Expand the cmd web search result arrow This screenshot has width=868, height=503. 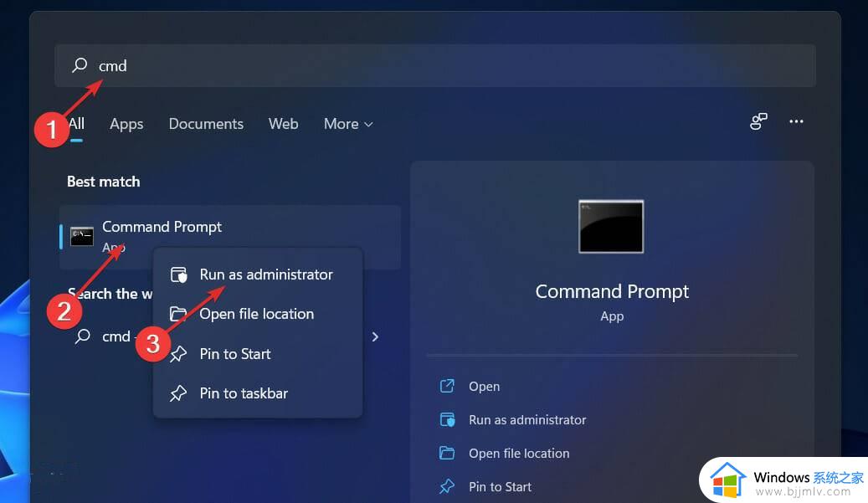(x=375, y=336)
